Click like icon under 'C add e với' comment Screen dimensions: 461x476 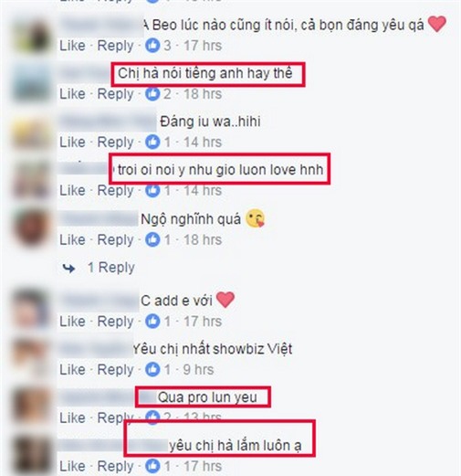(152, 322)
